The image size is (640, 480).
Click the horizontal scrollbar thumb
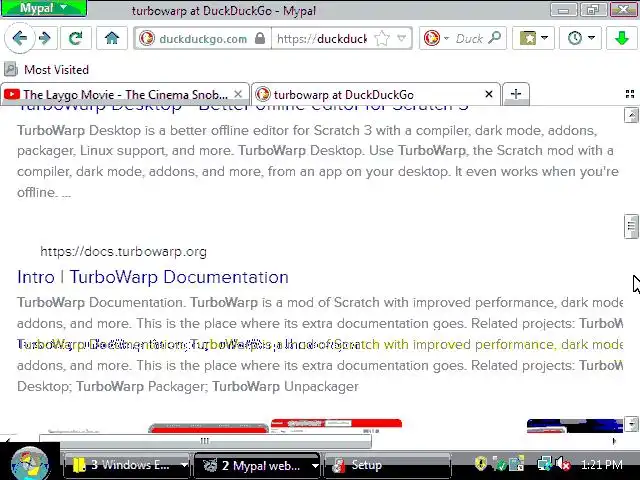[x=205, y=440]
